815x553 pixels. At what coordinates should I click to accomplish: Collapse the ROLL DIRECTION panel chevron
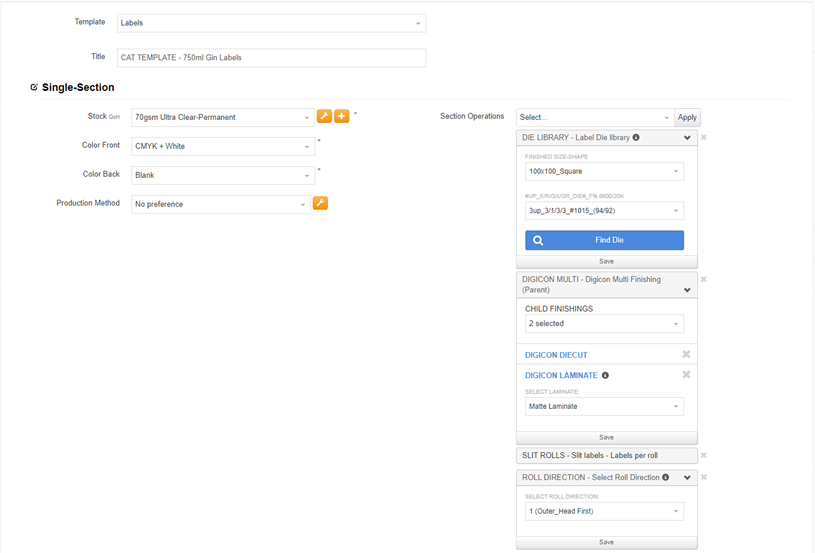click(687, 478)
